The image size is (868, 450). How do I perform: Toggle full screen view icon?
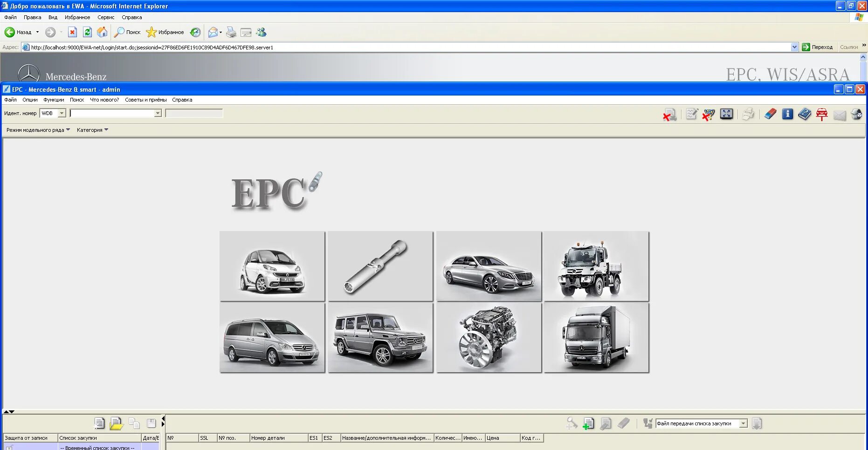[726, 114]
